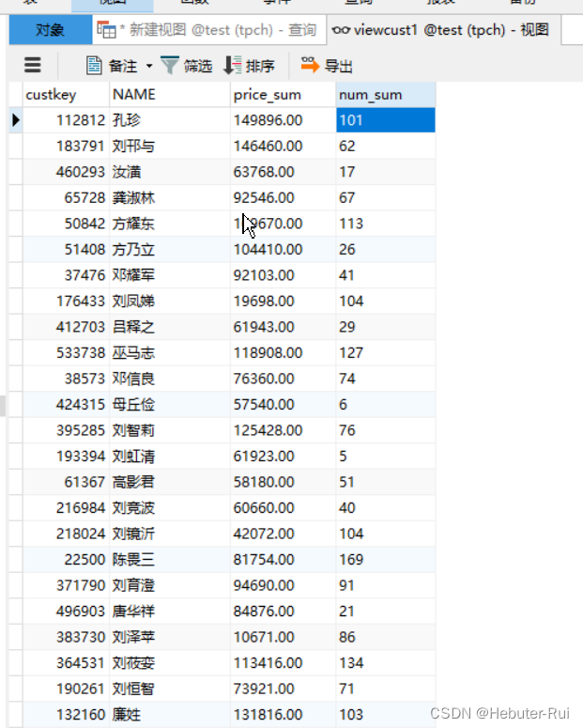The height and width of the screenshot is (728, 583).
Task: Select custkey cell 496903
Action: (66, 612)
